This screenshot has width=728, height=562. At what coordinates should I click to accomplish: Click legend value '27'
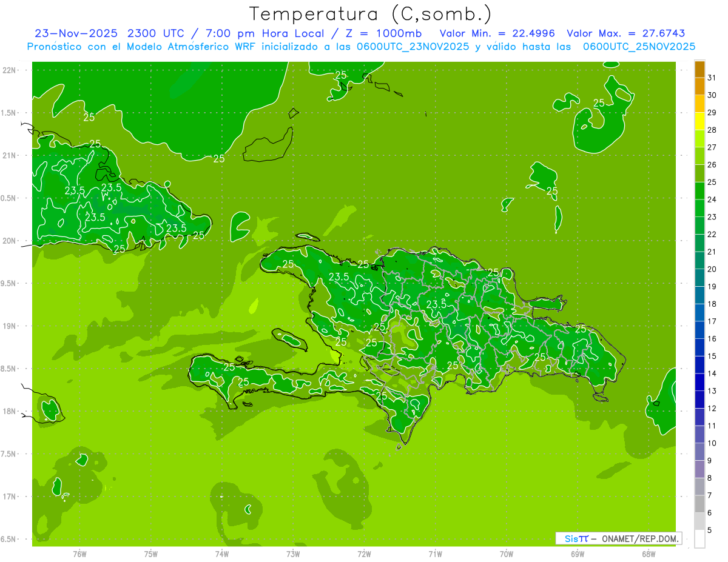[712, 147]
